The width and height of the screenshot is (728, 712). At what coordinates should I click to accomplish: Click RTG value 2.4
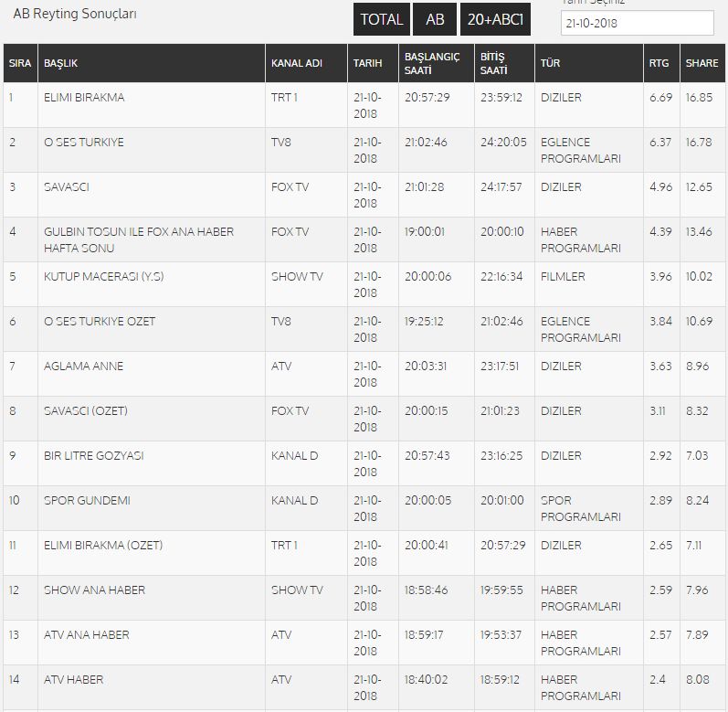(658, 679)
